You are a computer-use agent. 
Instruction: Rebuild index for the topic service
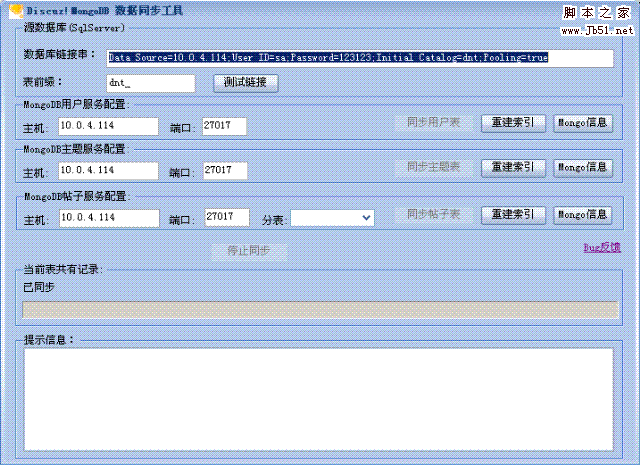(514, 167)
